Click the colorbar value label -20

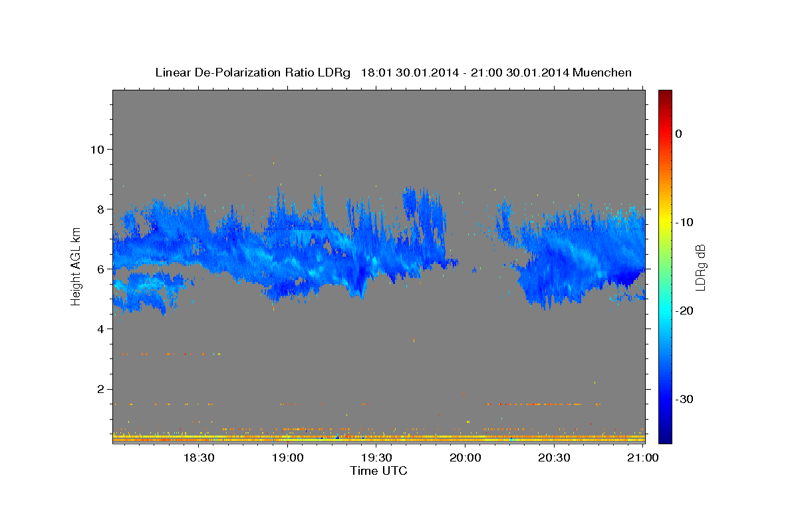click(x=684, y=311)
